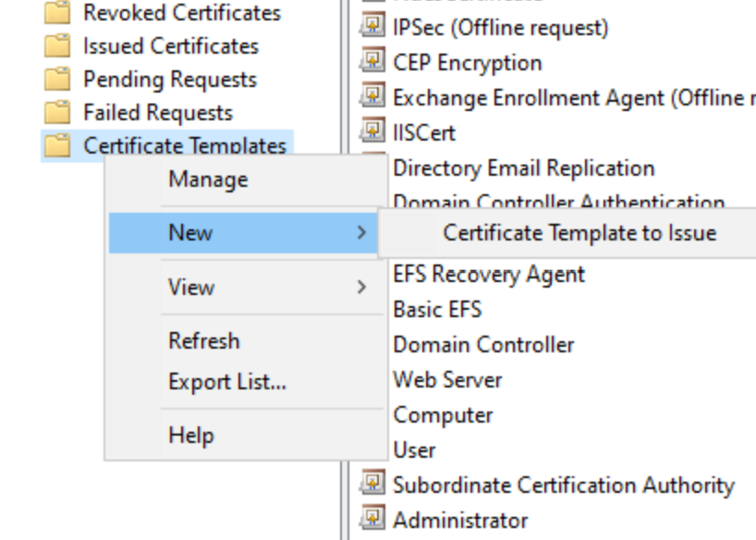Viewport: 756px width, 540px height.
Task: Select the Domain Controller row below Basic EFS
Action: tap(483, 345)
